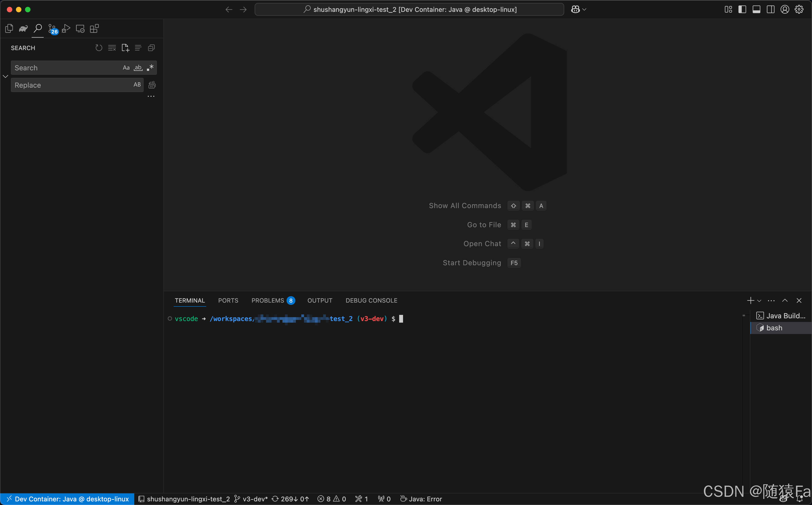
Task: Click the v3-dev branch in the status bar
Action: [251, 499]
